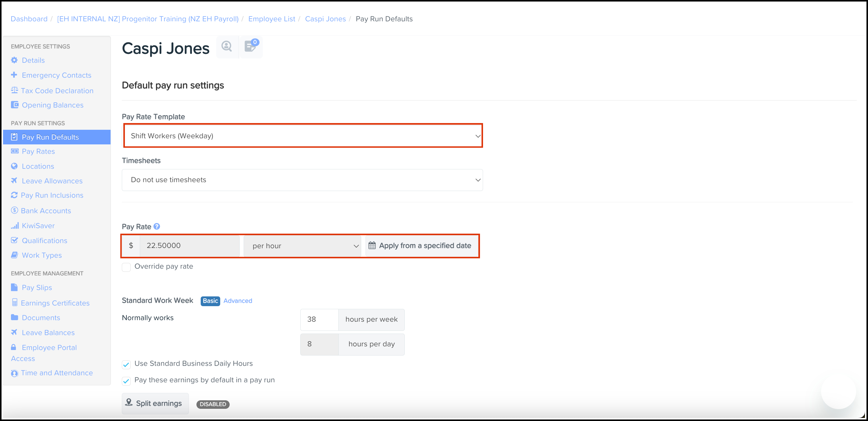Image resolution: width=868 pixels, height=421 pixels.
Task: Enable the Override pay rate checkbox
Action: [x=126, y=267]
